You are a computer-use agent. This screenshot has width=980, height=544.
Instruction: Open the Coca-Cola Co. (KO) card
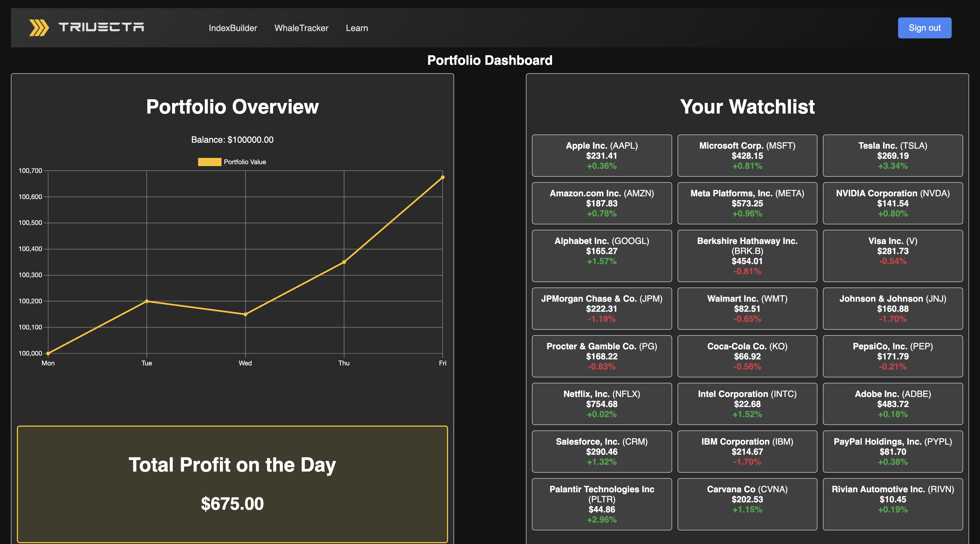click(x=747, y=356)
